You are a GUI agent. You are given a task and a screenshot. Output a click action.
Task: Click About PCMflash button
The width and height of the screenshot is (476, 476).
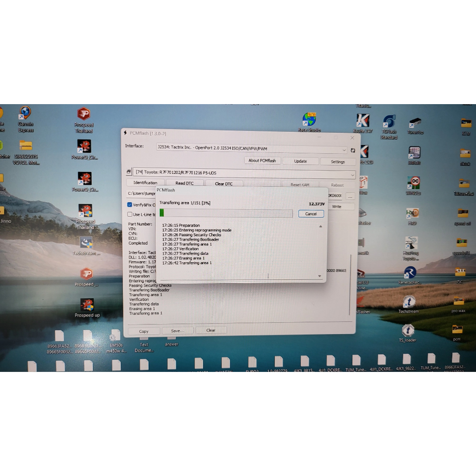point(262,160)
